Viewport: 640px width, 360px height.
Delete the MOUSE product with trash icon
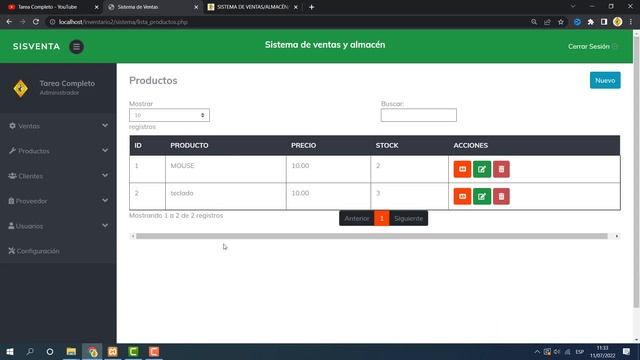click(x=501, y=169)
